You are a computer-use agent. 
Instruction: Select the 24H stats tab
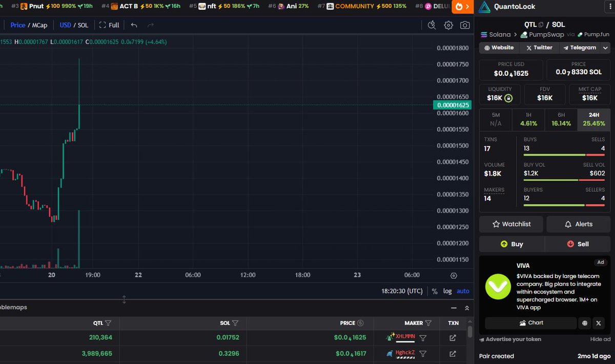593,119
